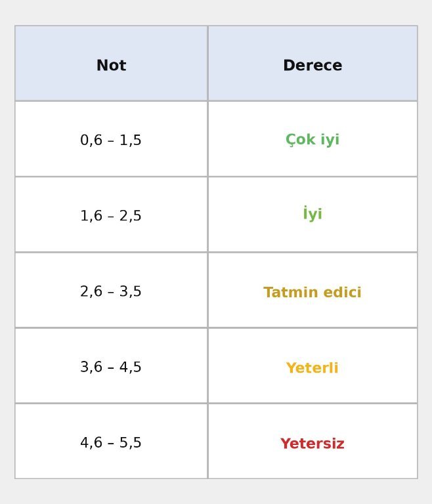Image resolution: width=432 pixels, height=504 pixels.
Task: Select the "Derece" column header
Action: pyautogui.click(x=313, y=66)
